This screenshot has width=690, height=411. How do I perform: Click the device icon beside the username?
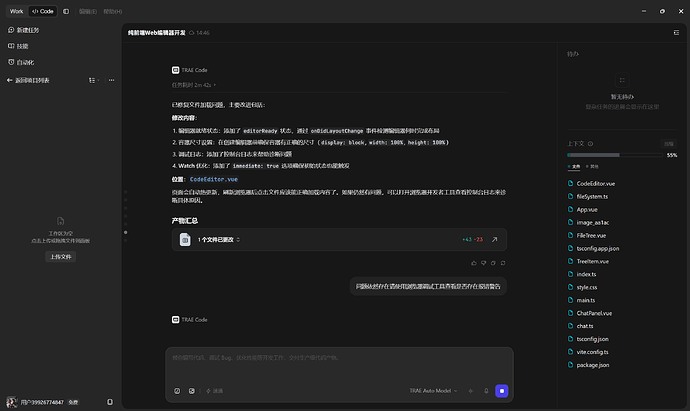tap(110, 402)
